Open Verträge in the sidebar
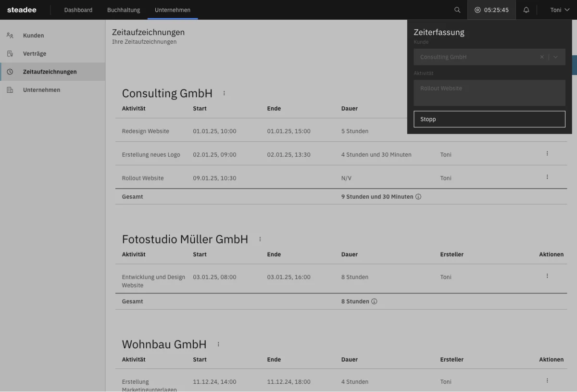The width and height of the screenshot is (577, 392). [35, 54]
